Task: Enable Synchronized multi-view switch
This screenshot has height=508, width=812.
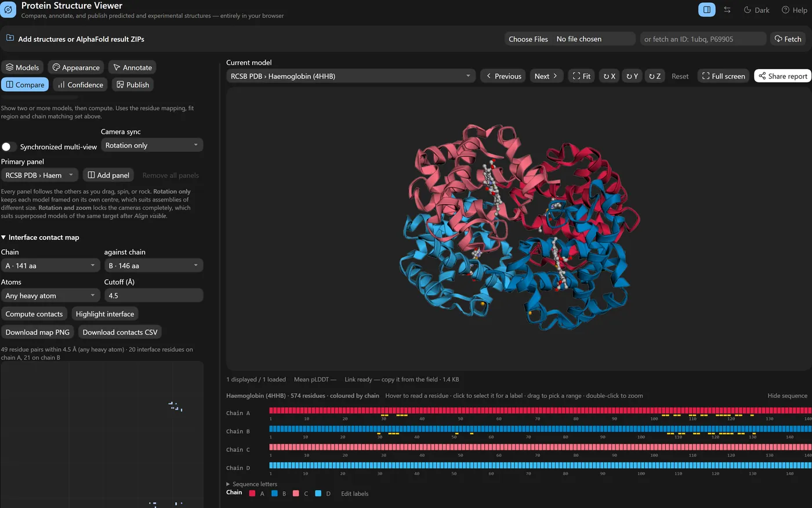Action: click(x=9, y=147)
